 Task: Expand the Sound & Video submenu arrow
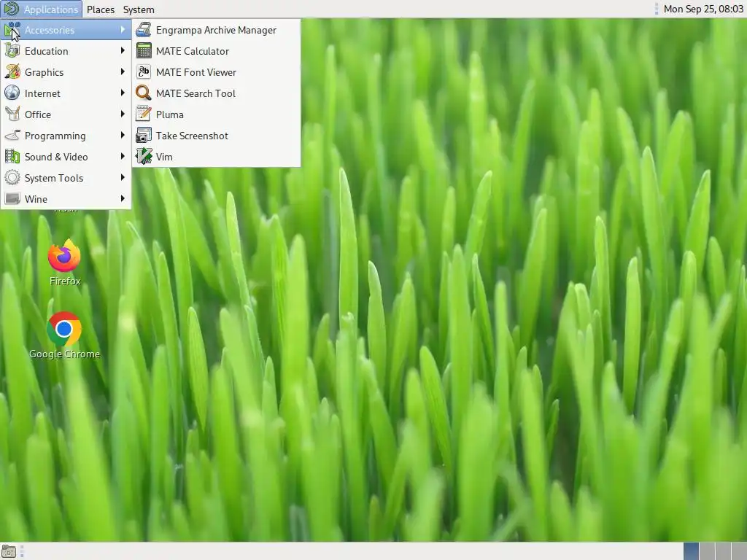(x=123, y=156)
